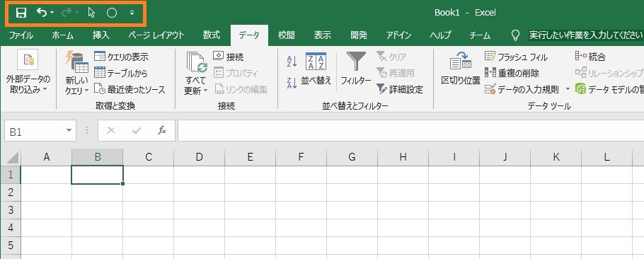Select column A header

46,157
